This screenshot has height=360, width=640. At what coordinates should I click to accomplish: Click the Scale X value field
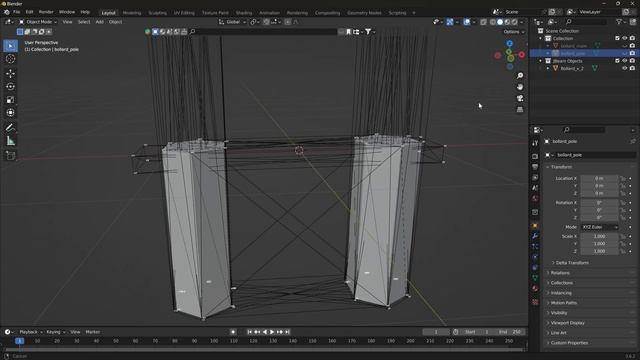(x=599, y=236)
